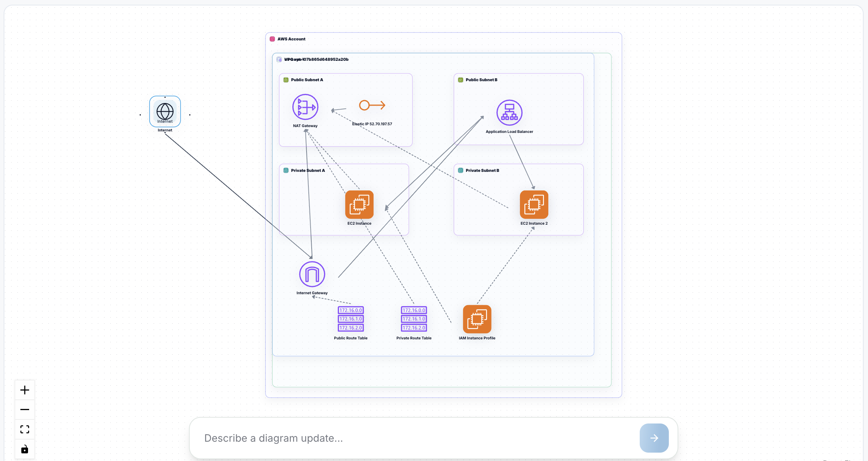
Task: Click the Private Subnet A lock icon
Action: pyautogui.click(x=286, y=170)
